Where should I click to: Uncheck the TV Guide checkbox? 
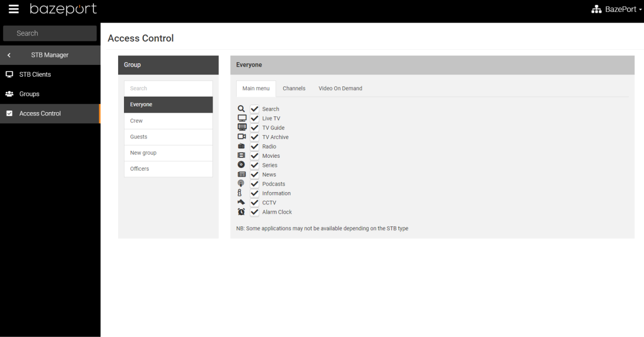click(254, 128)
